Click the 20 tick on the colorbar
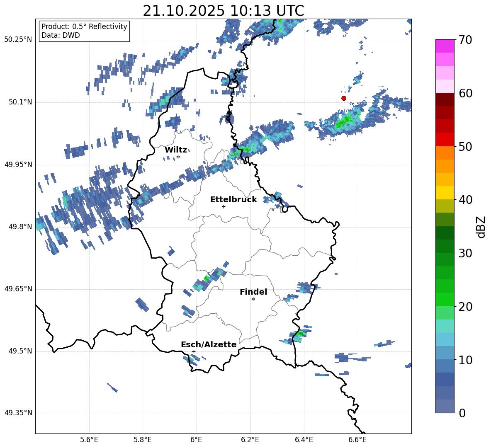 (465, 307)
